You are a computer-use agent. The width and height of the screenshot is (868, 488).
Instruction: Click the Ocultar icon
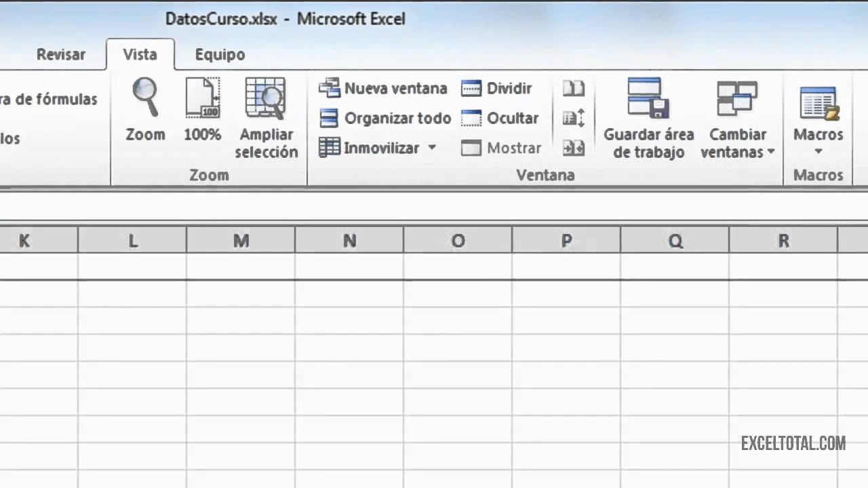click(471, 118)
